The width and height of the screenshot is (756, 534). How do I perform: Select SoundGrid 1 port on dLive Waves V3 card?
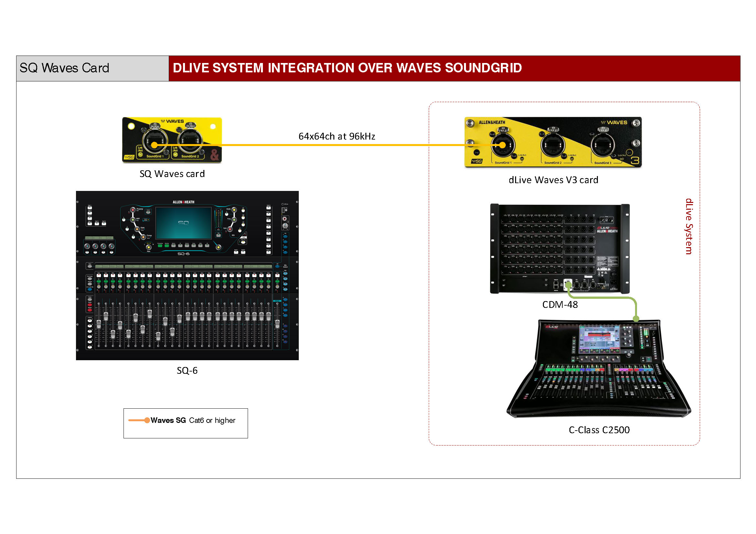(x=503, y=145)
